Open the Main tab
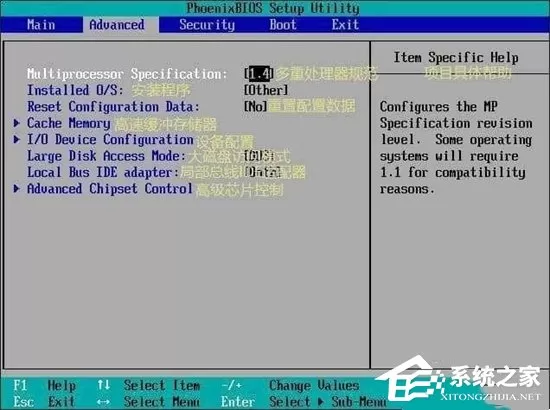Screen dimensions: 550x410 (x=41, y=25)
